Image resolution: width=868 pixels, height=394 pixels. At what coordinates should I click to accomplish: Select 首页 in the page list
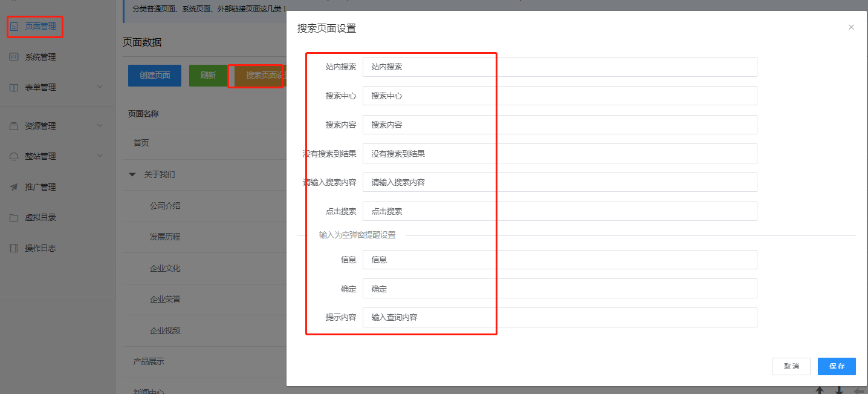pos(141,143)
